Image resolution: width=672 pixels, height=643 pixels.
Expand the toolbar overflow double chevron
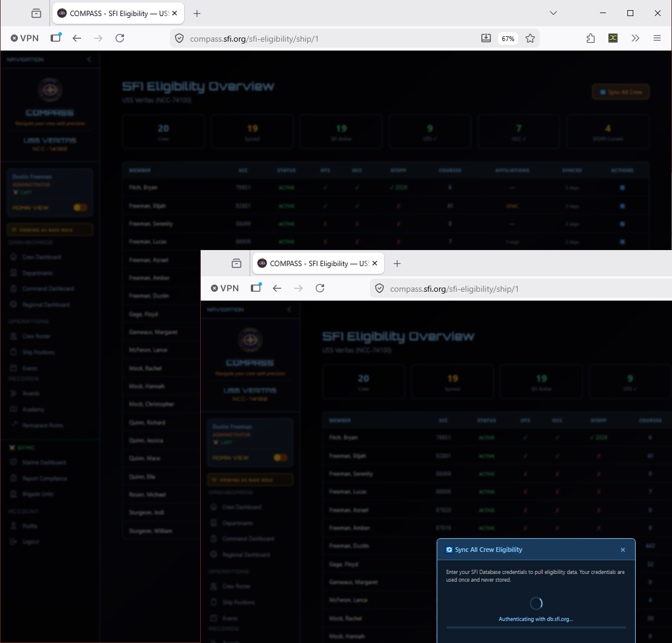point(635,38)
